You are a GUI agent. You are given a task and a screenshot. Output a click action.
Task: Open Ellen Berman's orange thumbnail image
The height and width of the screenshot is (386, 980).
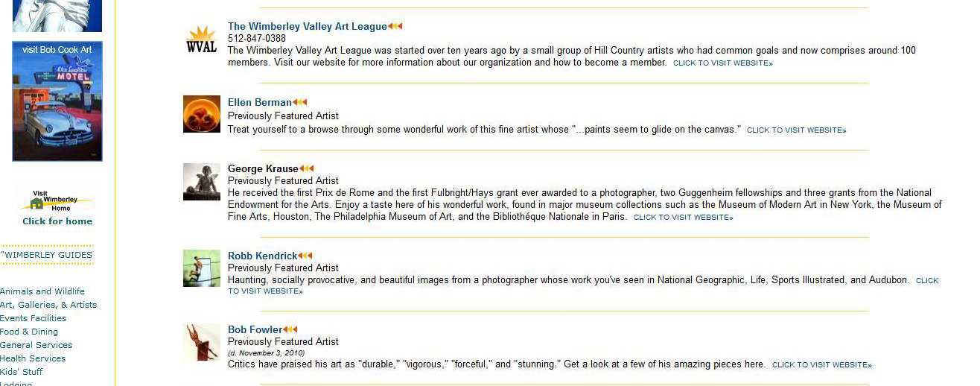(202, 114)
